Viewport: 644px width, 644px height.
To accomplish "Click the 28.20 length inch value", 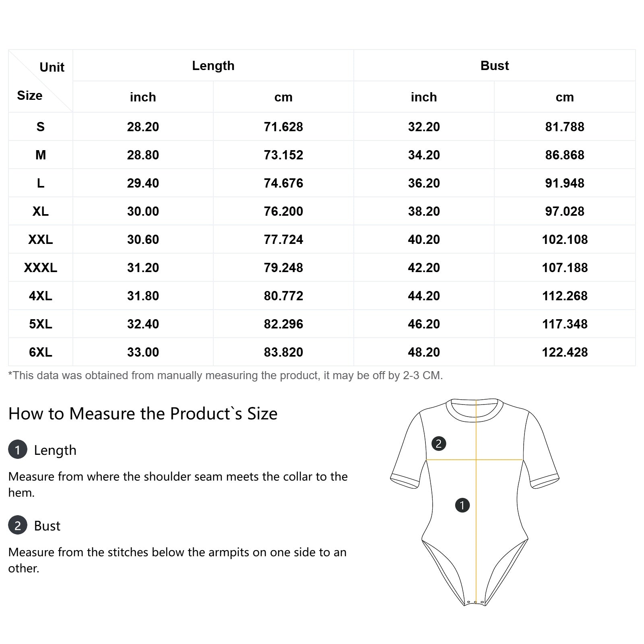I will [x=143, y=127].
